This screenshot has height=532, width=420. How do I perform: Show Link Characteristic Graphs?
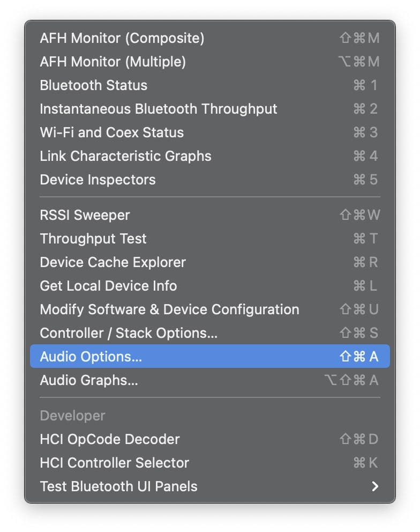tap(210, 156)
